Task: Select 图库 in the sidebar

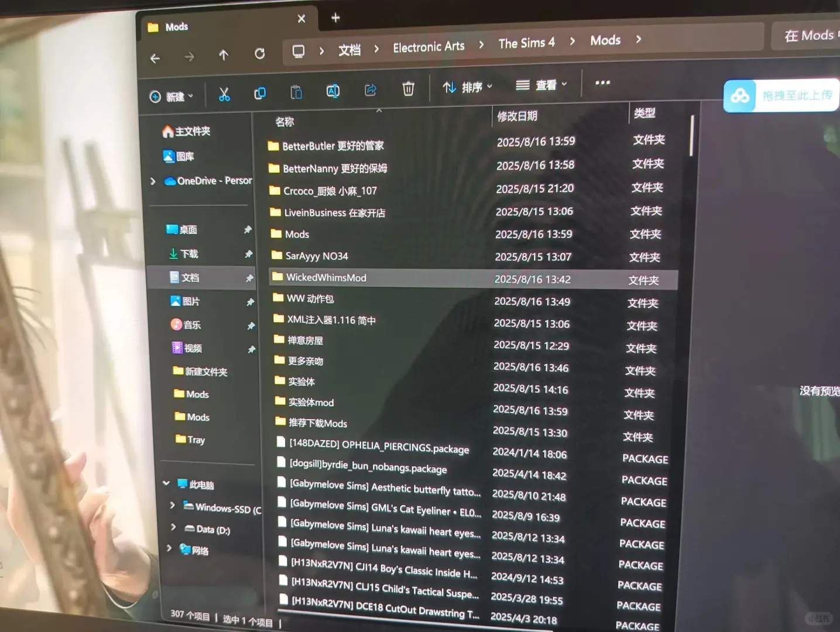Action: coord(179,156)
